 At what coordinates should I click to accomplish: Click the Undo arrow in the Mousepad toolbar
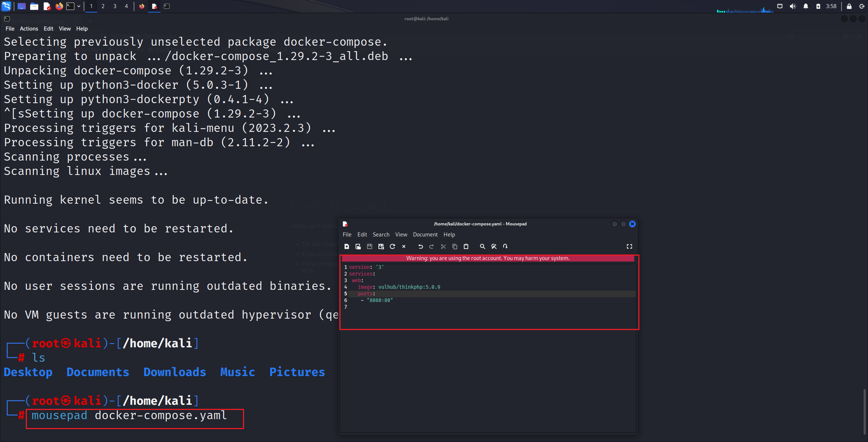tap(420, 246)
